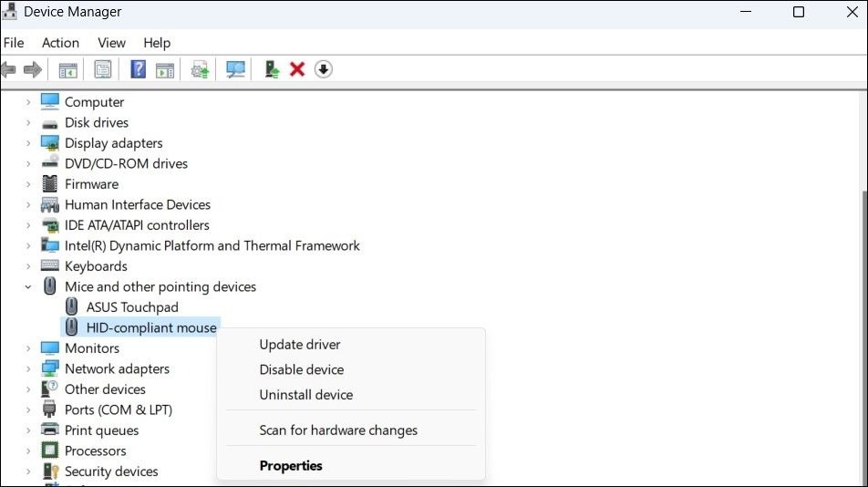Screen dimensions: 868x487
Task: Select the Network adapters label
Action: [117, 368]
